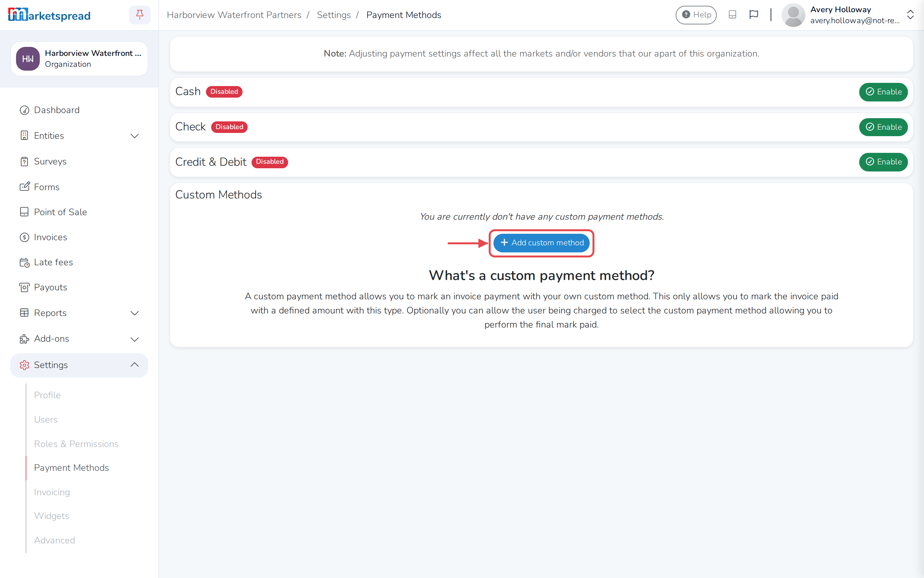Expand the Reports chevron
The width and height of the screenshot is (924, 578).
click(x=134, y=313)
